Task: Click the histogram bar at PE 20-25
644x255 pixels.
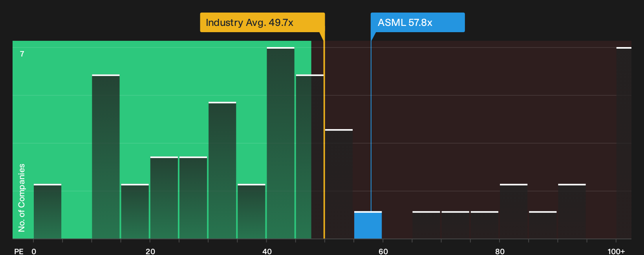Action: (164, 198)
